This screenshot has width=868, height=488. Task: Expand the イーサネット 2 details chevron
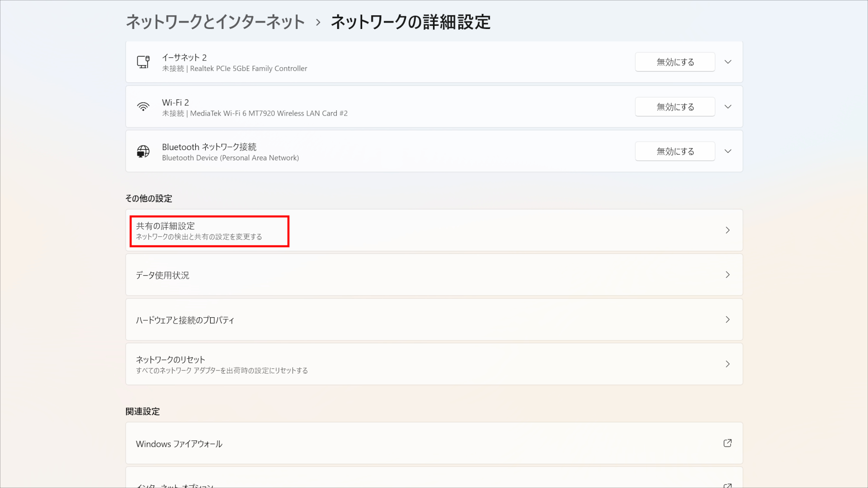(728, 62)
